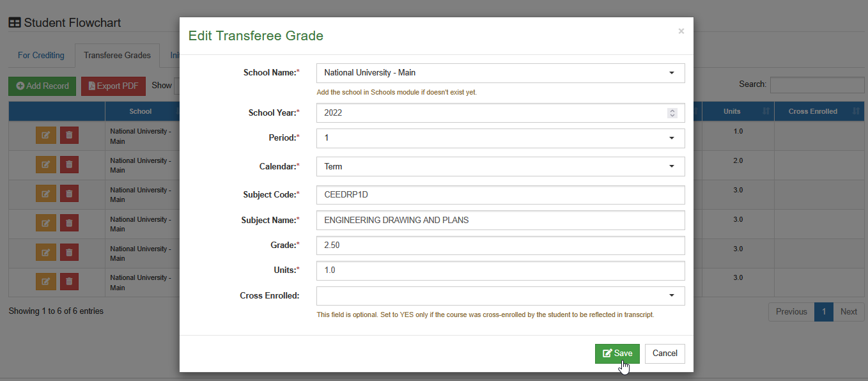Click the delete icon for the Units 2.0 row
This screenshot has width=868, height=381.
click(x=69, y=165)
